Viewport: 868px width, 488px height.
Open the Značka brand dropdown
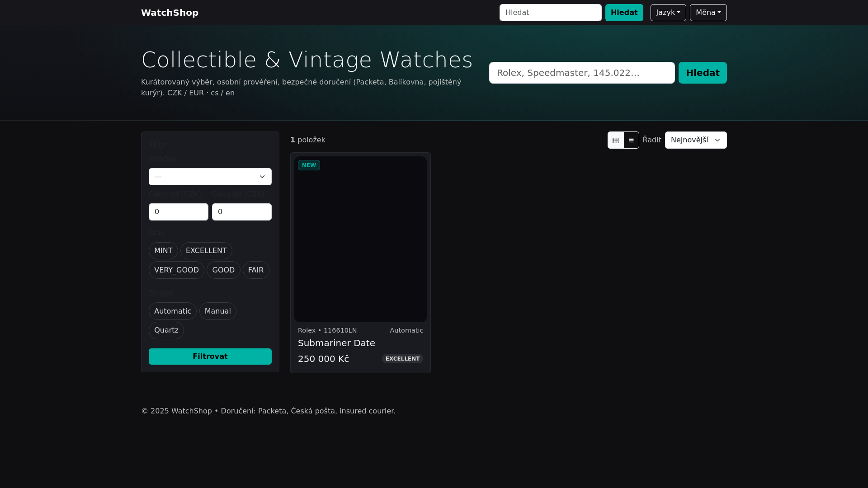tap(210, 177)
